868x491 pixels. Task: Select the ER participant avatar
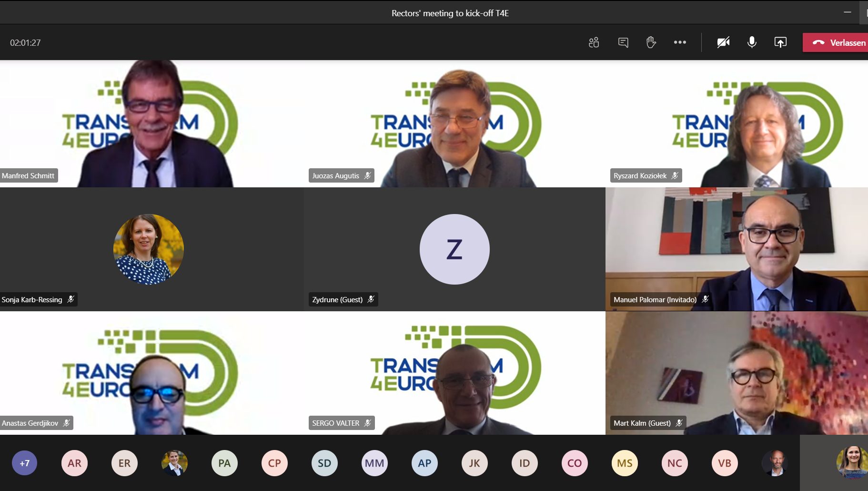point(124,463)
